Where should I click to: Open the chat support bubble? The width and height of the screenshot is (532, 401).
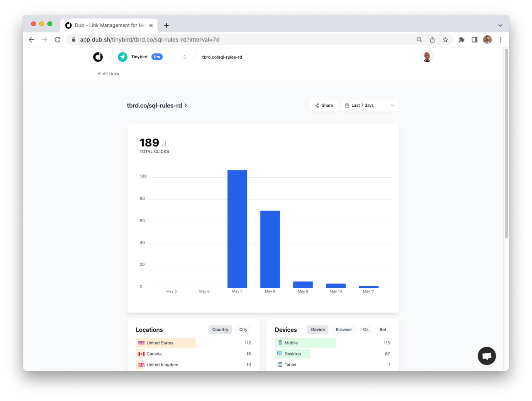click(487, 356)
